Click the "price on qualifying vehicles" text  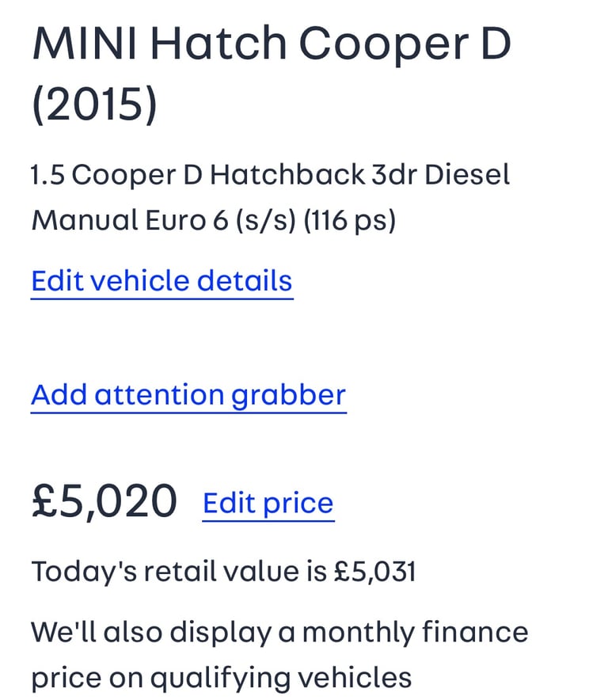click(222, 678)
